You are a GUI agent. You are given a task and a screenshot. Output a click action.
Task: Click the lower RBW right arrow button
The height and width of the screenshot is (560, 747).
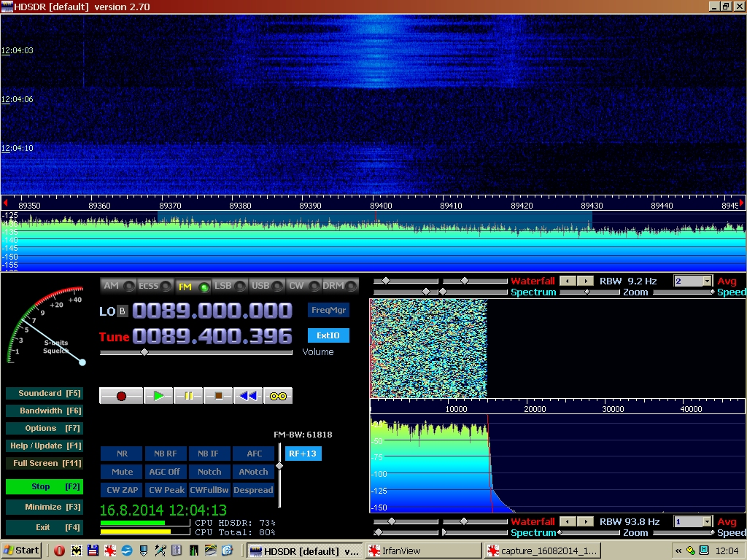[x=586, y=522]
